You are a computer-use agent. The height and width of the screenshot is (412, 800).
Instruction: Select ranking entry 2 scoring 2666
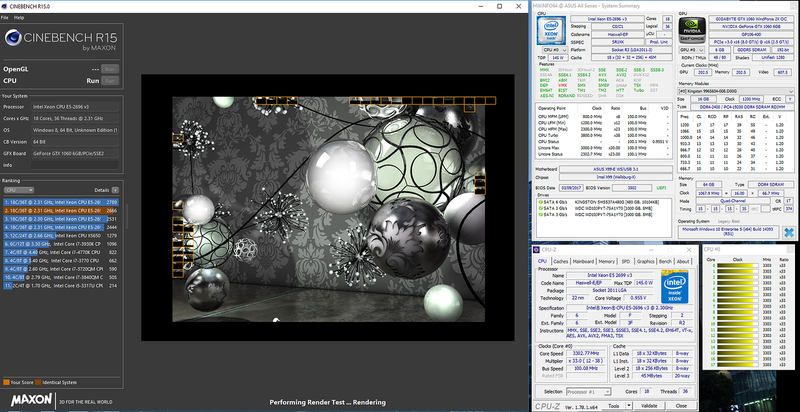(61, 210)
